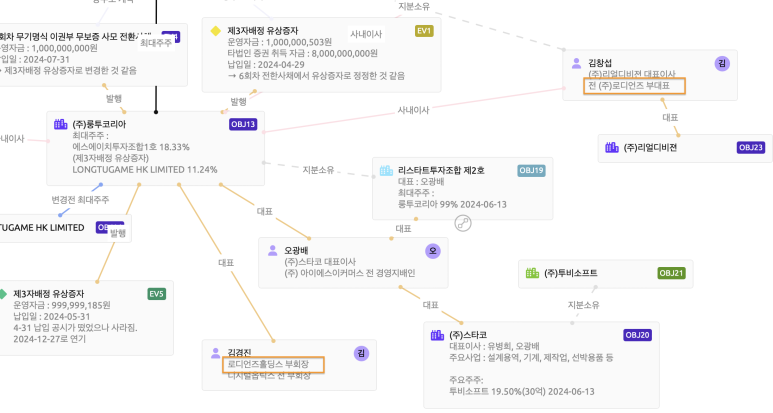The width and height of the screenshot is (773, 413).
Task: Click 변경전 최대주주 edge label
Action: [x=80, y=200]
